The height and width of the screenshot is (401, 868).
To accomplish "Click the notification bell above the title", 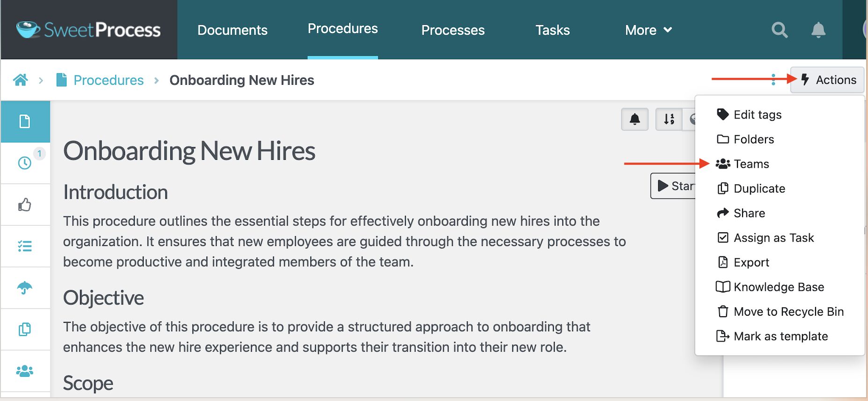I will 635,119.
